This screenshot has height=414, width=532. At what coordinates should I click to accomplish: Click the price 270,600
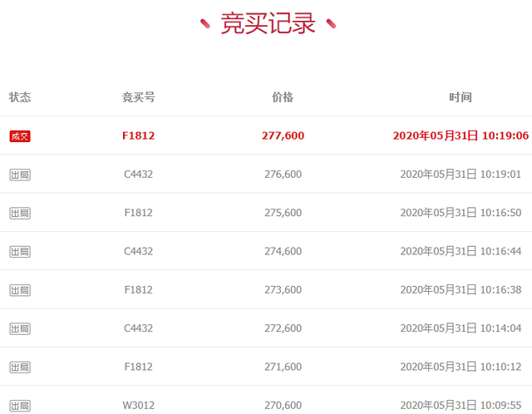point(283,406)
